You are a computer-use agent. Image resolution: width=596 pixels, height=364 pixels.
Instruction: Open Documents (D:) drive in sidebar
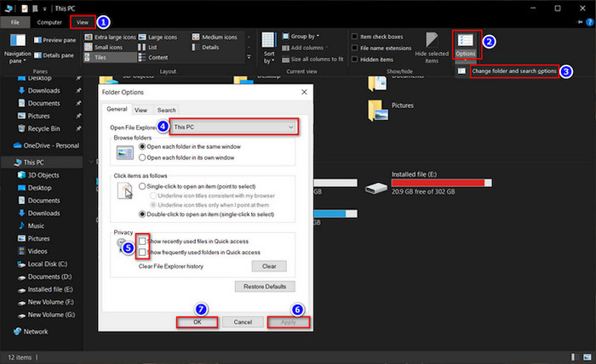44,276
